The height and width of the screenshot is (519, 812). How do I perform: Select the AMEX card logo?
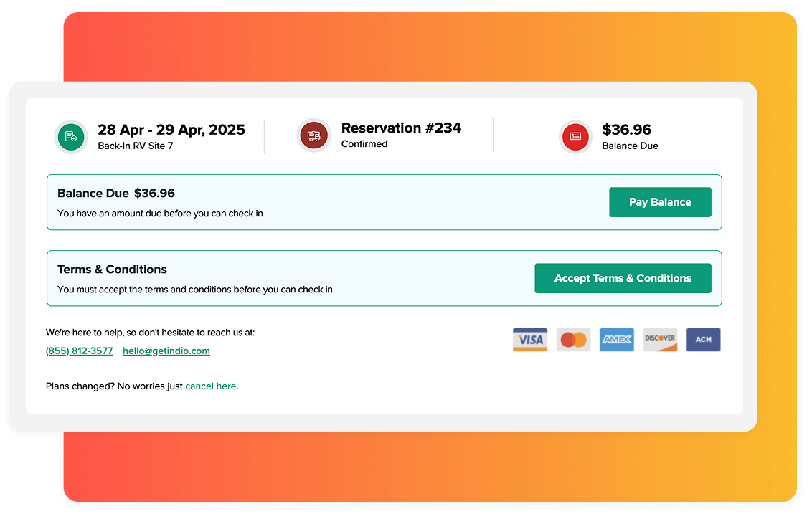point(617,340)
